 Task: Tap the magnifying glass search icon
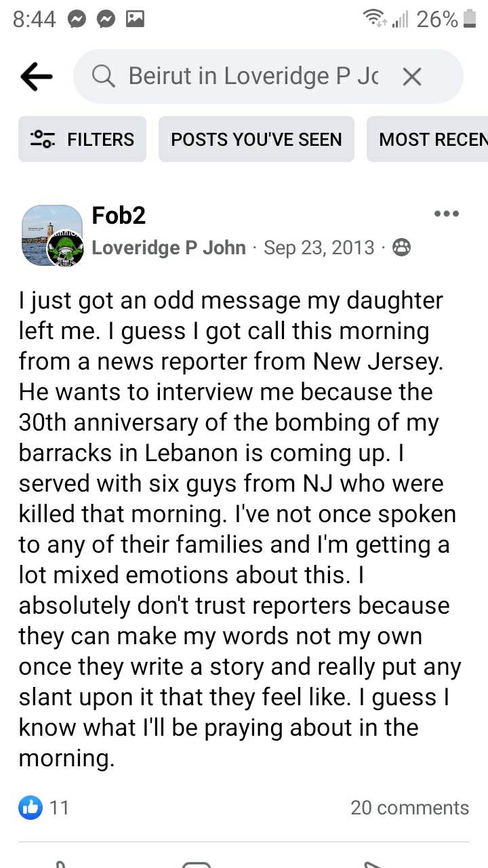pos(104,77)
